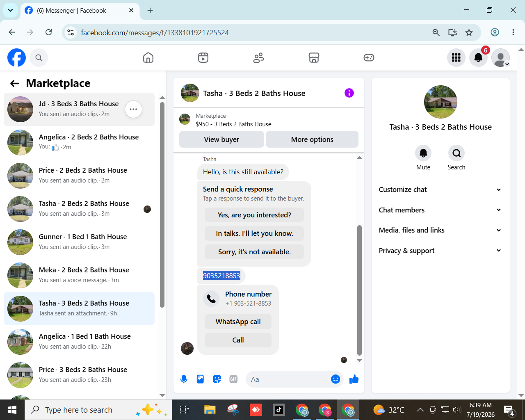Show hidden system tray icons chevron

pos(420,410)
